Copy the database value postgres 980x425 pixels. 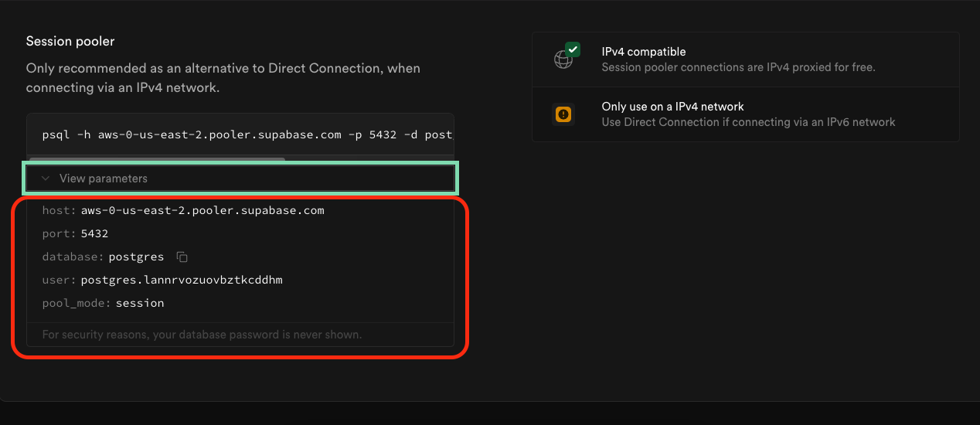click(182, 257)
